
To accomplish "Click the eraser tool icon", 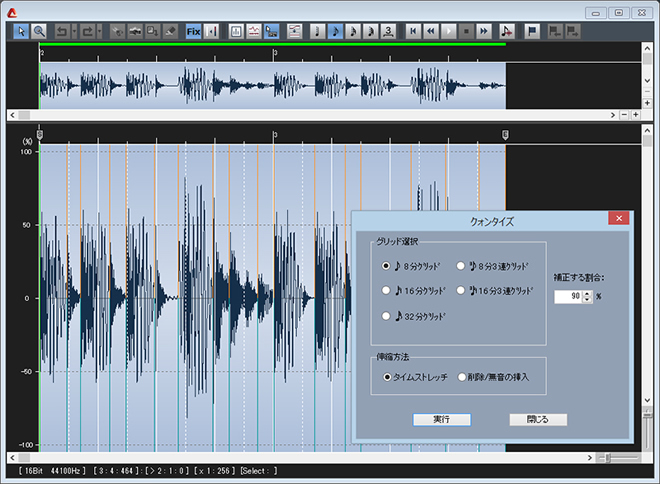I will (170, 31).
